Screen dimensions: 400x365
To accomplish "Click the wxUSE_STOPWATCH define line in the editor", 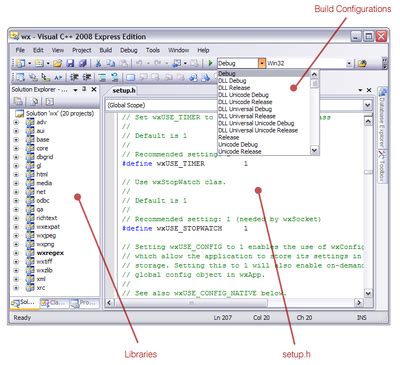I will [x=185, y=229].
